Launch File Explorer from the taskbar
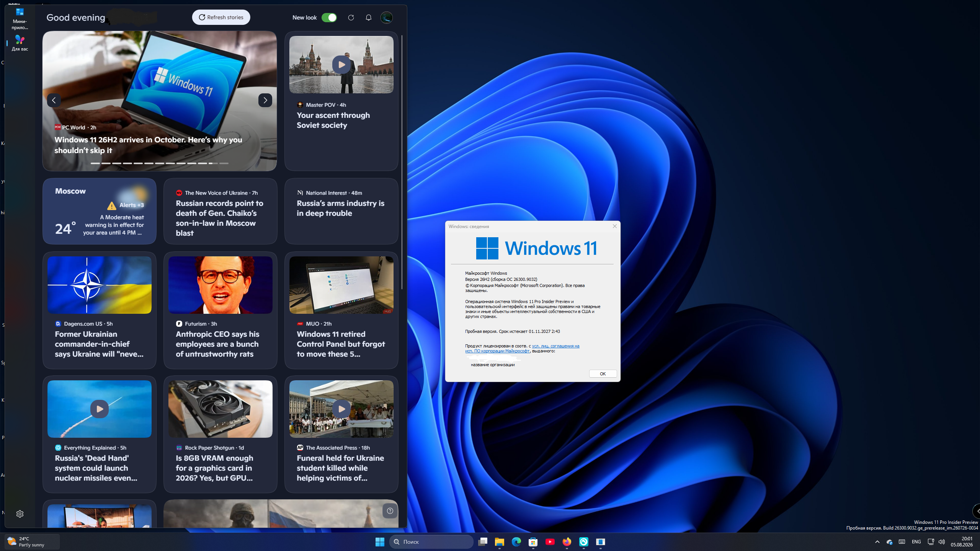980x551 pixels. point(500,542)
